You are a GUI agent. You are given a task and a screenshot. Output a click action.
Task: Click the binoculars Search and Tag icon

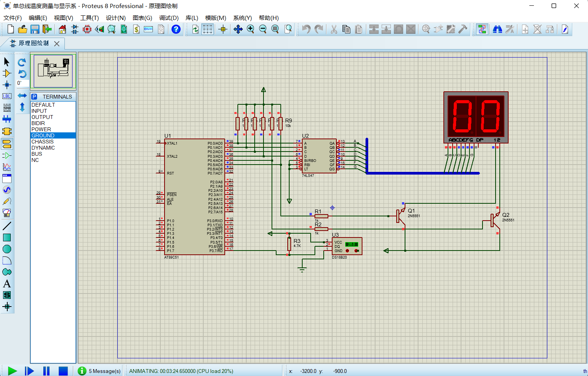click(x=497, y=29)
